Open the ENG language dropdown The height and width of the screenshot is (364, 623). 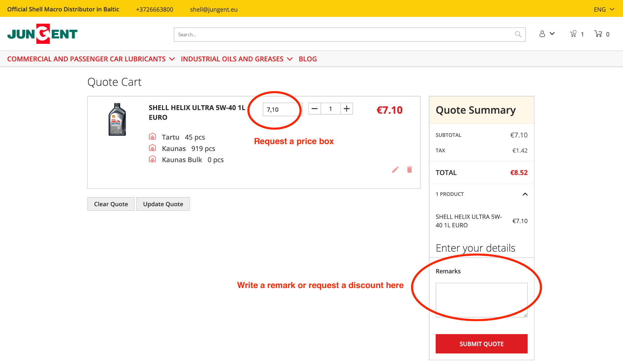click(x=603, y=9)
